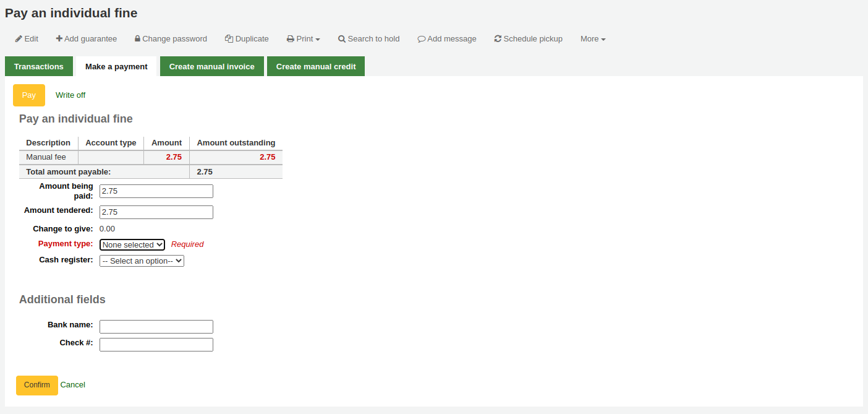Open the Create manual invoice tab

pyautogui.click(x=211, y=66)
